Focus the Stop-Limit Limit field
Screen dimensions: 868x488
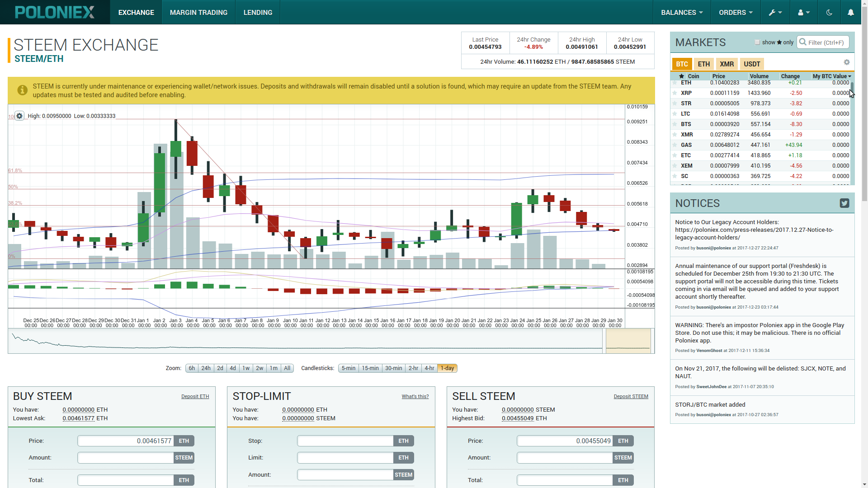345,458
